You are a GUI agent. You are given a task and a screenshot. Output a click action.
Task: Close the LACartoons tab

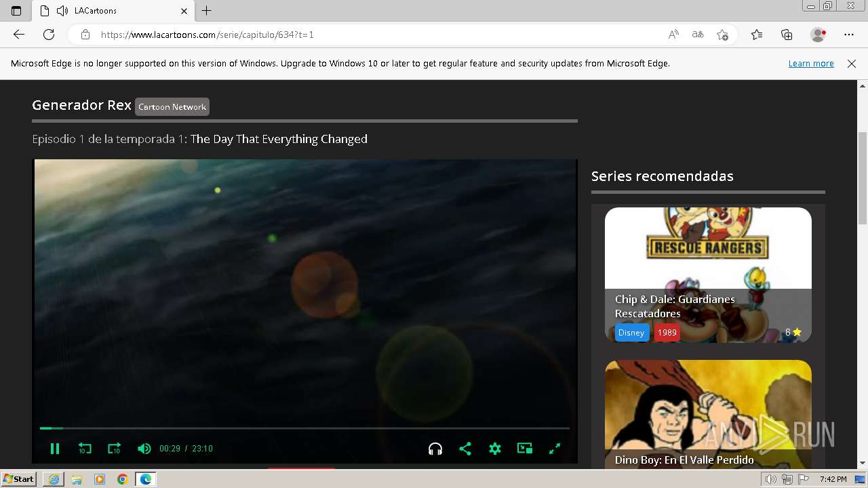(x=184, y=11)
